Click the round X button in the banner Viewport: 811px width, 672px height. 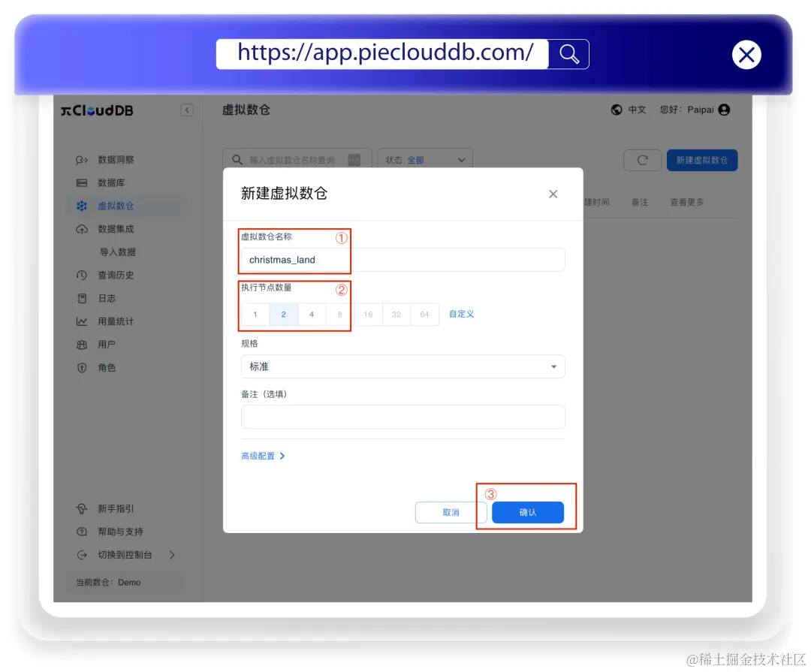[746, 54]
